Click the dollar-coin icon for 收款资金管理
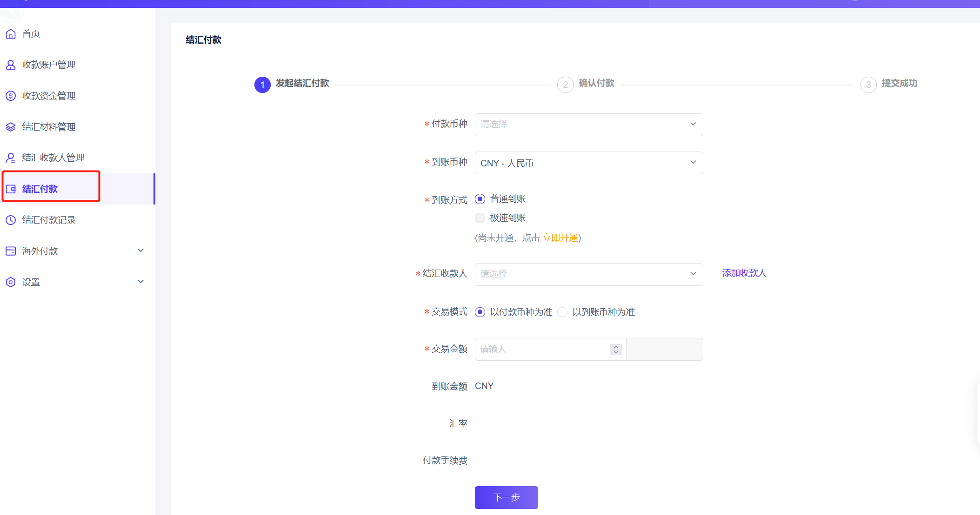 (11, 96)
